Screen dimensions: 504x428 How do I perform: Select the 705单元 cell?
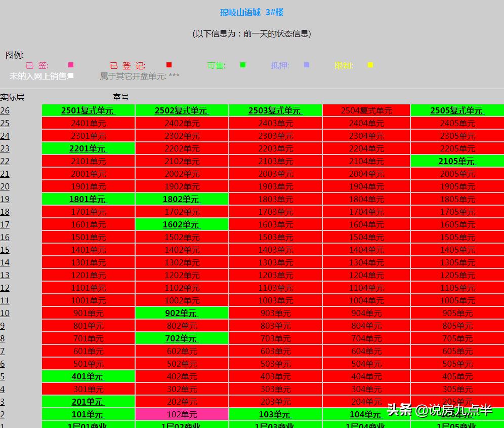pyautogui.click(x=457, y=338)
